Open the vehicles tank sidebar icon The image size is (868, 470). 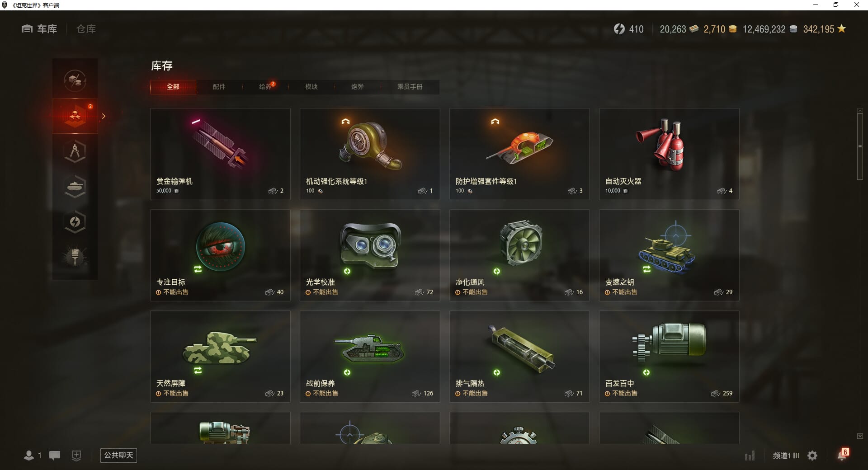75,187
